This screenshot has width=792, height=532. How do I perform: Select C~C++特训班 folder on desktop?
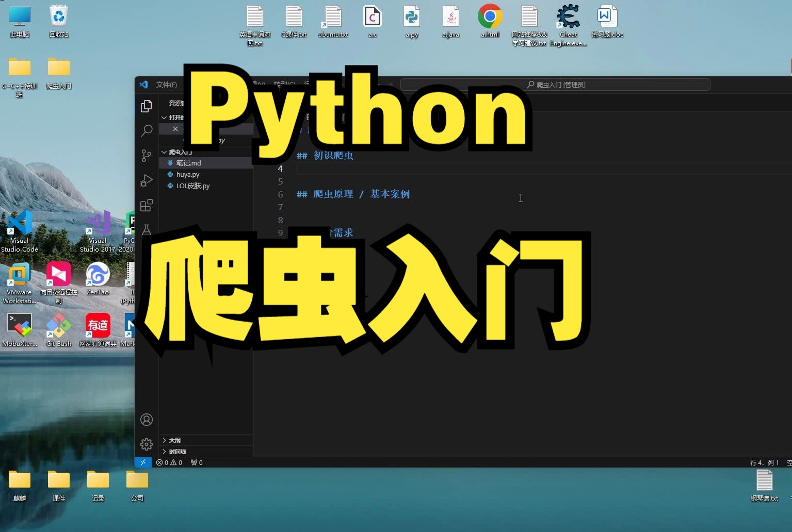(x=20, y=77)
